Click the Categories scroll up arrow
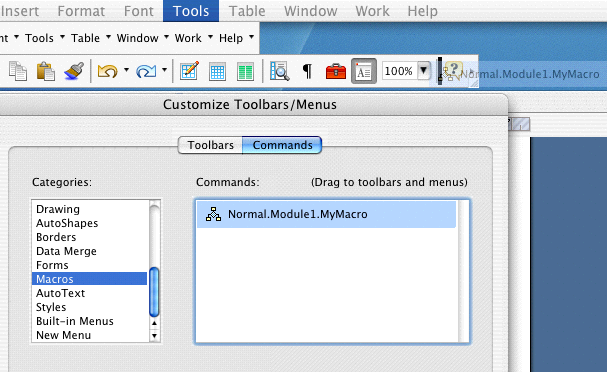607x372 pixels. coord(154,323)
